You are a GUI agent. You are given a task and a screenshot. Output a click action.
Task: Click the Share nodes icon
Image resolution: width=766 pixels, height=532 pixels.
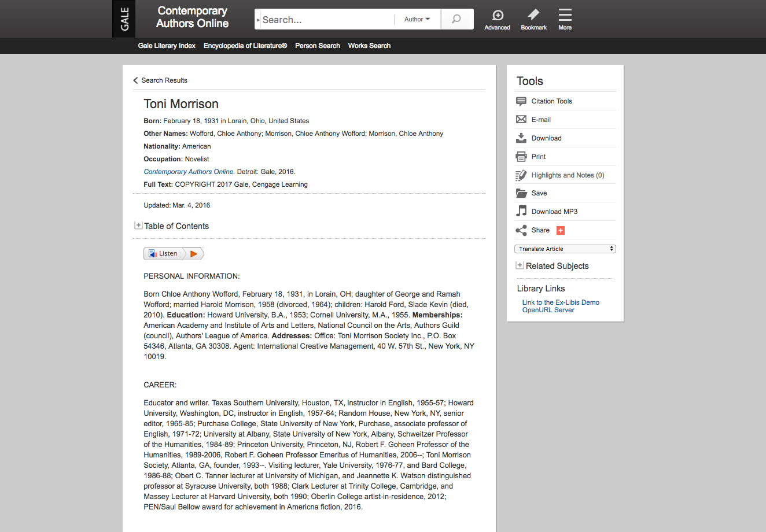521,230
